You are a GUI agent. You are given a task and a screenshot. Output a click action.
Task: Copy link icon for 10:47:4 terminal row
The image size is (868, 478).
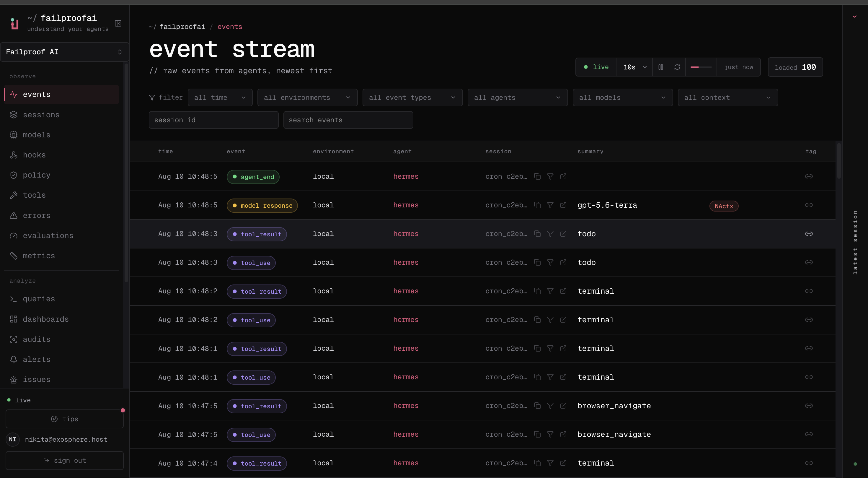point(809,463)
